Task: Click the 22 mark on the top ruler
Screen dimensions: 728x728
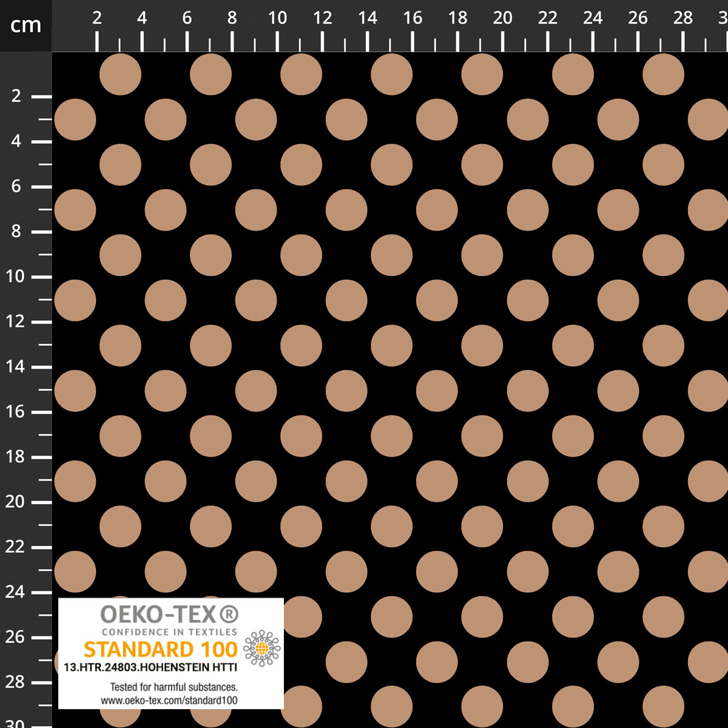Action: 548,18
